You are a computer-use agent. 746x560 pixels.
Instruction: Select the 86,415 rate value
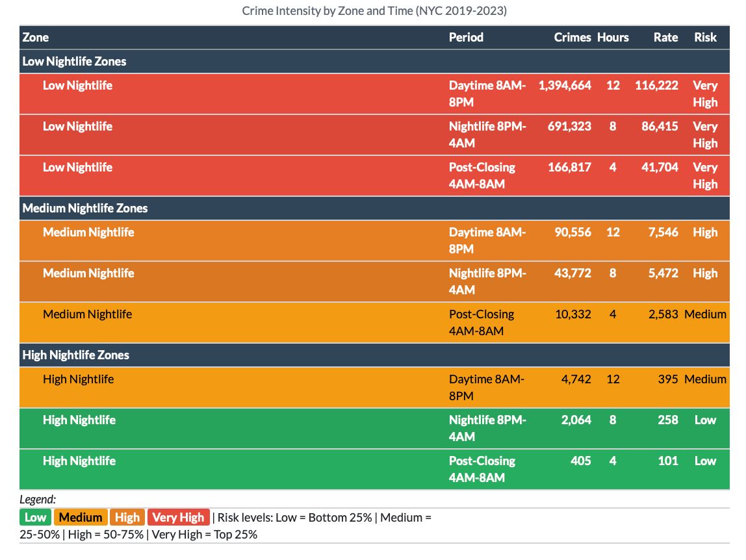[x=660, y=127]
